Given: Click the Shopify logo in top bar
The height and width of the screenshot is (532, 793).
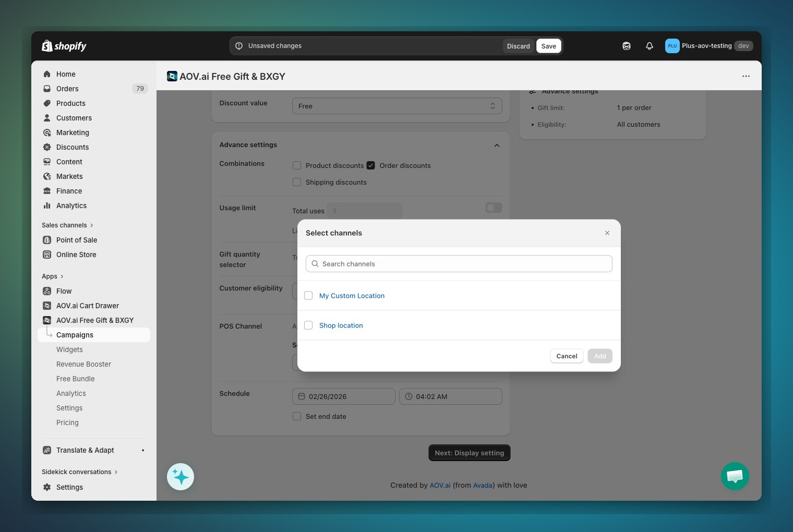Looking at the screenshot, I should click(64, 46).
